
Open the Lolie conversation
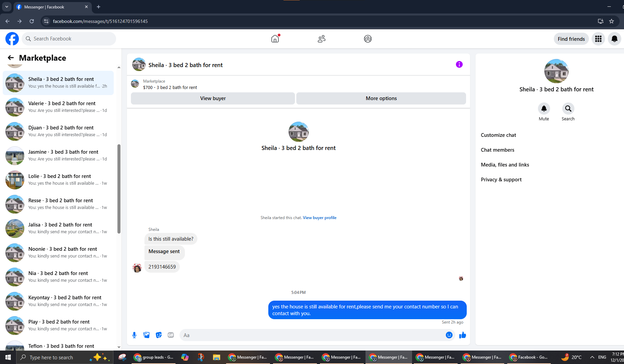click(x=58, y=180)
